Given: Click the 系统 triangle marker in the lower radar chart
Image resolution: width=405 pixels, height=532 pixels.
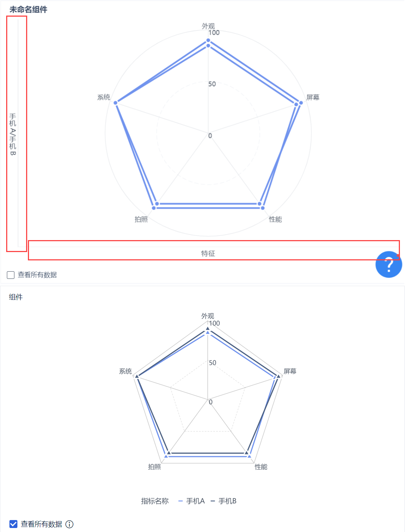Looking at the screenshot, I should click(x=137, y=376).
